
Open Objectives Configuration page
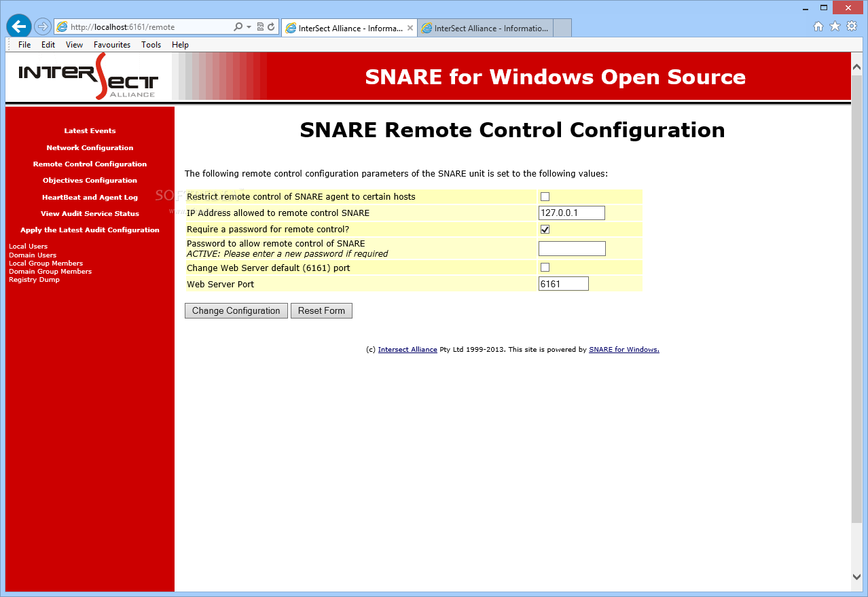point(90,181)
